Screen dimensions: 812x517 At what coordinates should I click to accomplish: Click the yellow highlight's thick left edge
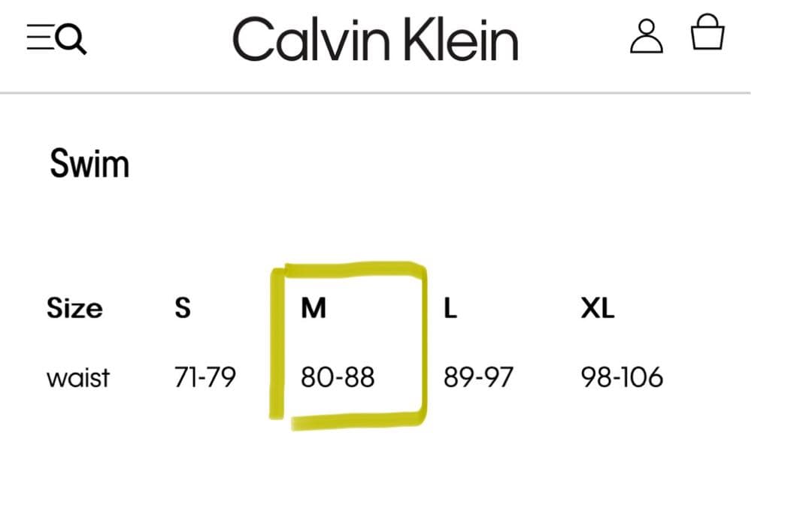(277, 342)
